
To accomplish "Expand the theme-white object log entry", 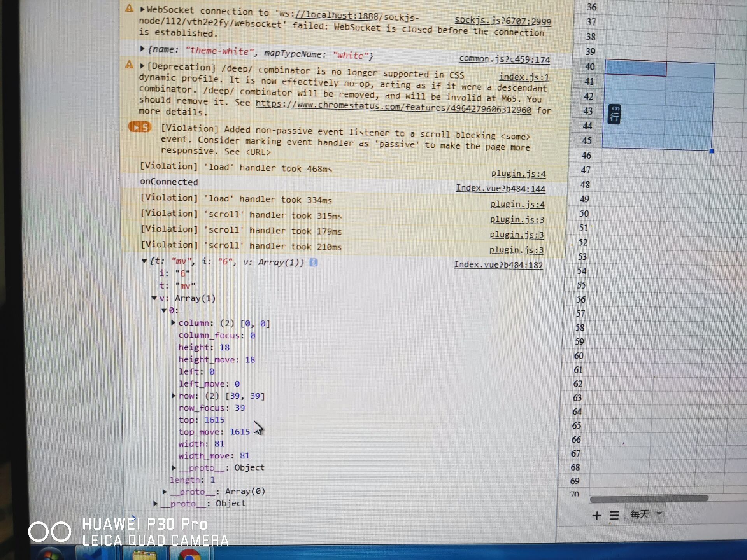I will point(142,49).
